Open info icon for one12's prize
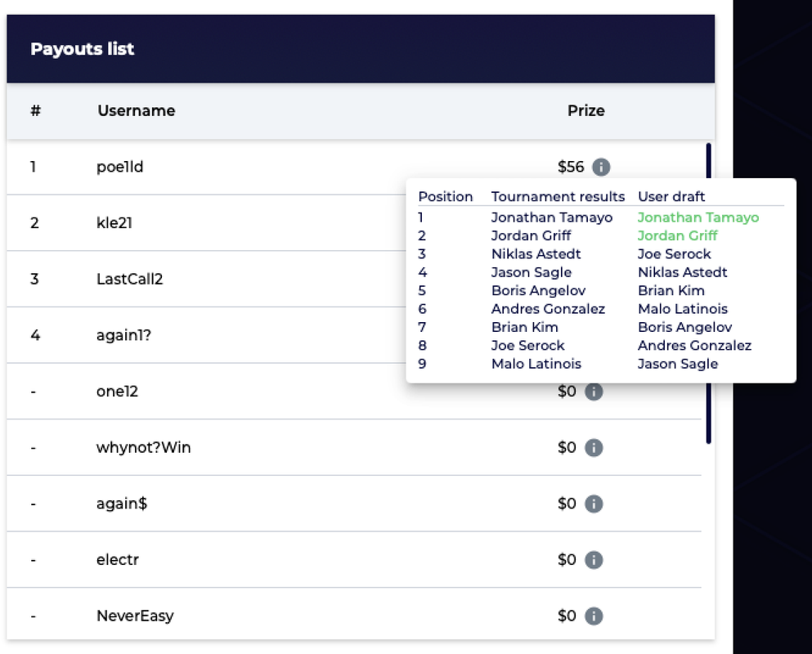This screenshot has width=812, height=654. pyautogui.click(x=594, y=392)
